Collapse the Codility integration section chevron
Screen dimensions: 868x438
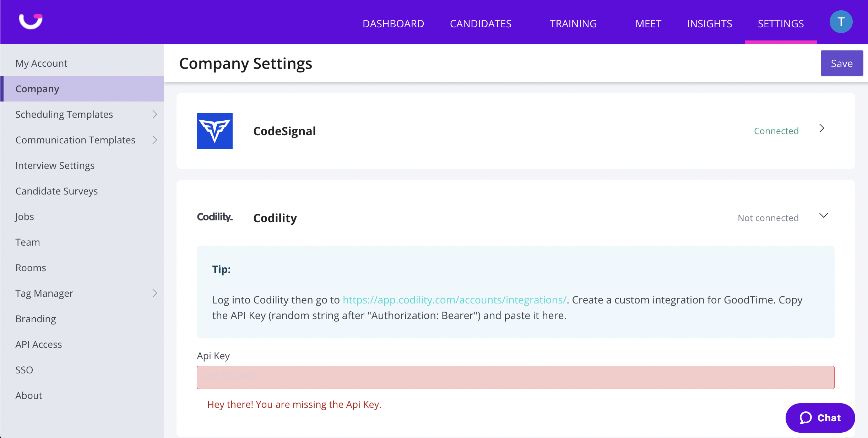823,215
